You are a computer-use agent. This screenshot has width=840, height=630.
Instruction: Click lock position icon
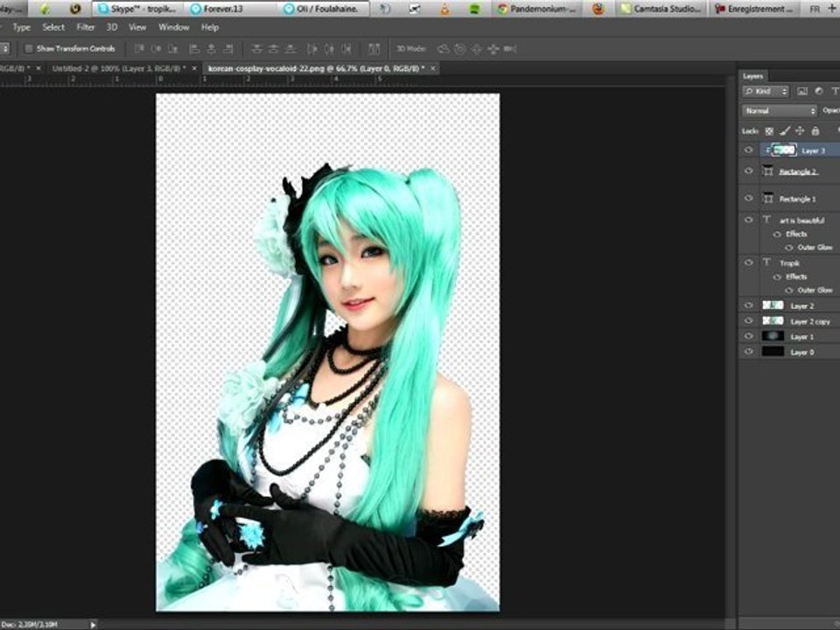pos(800,130)
